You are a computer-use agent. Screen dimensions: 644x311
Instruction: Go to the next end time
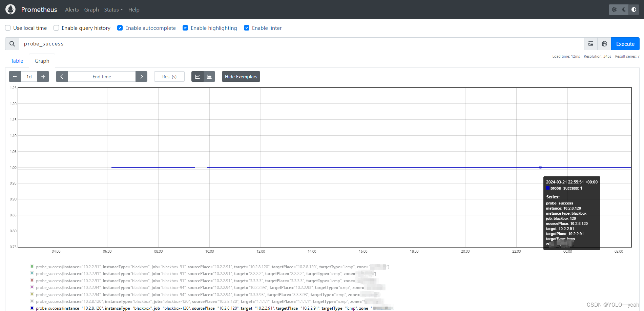click(141, 77)
